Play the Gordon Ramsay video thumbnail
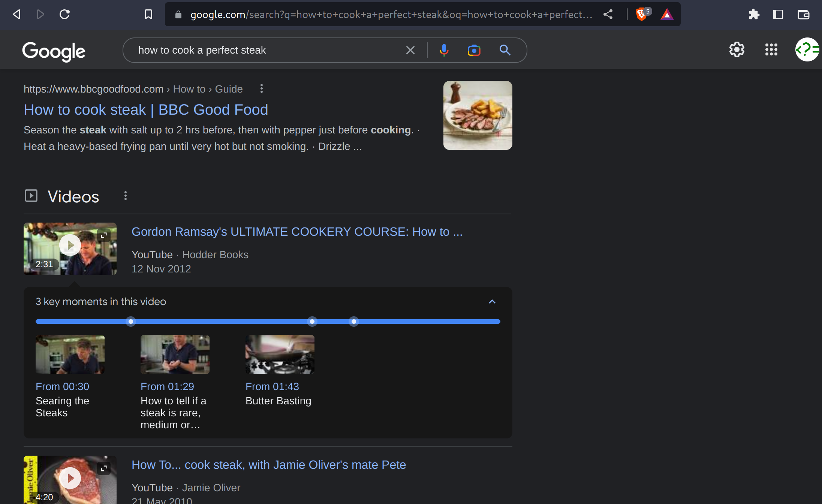The height and width of the screenshot is (504, 822). pos(70,245)
